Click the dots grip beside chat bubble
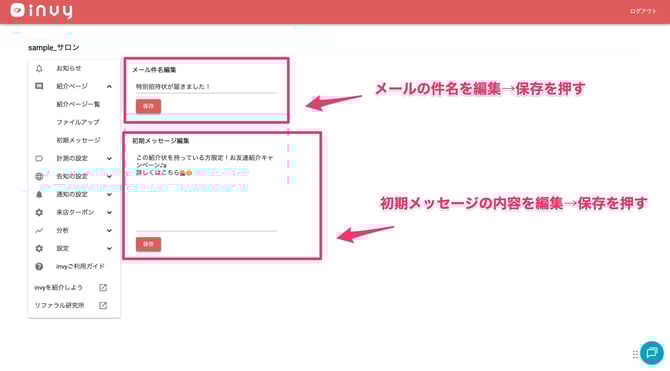Viewport: 670px width, 371px height. (x=635, y=354)
